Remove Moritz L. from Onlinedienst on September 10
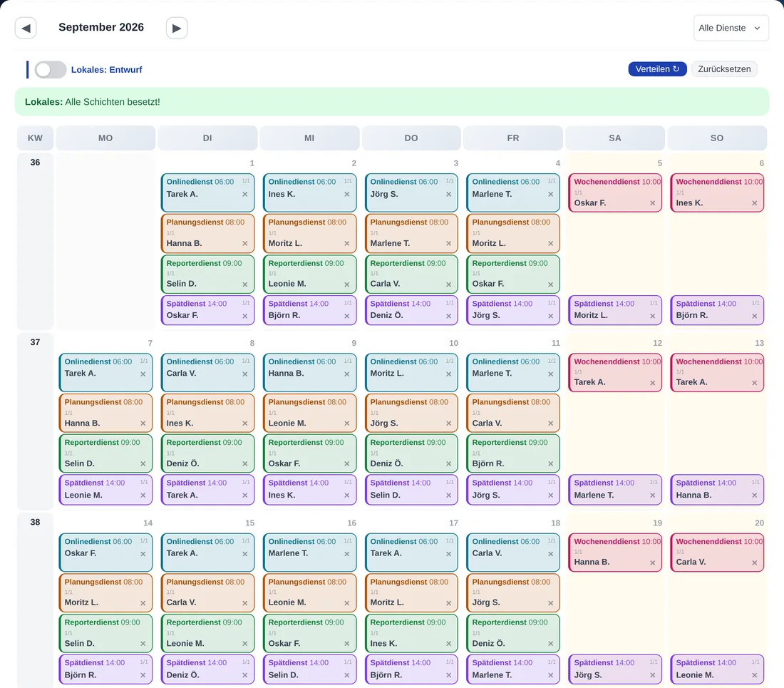The height and width of the screenshot is (688, 784). point(449,374)
